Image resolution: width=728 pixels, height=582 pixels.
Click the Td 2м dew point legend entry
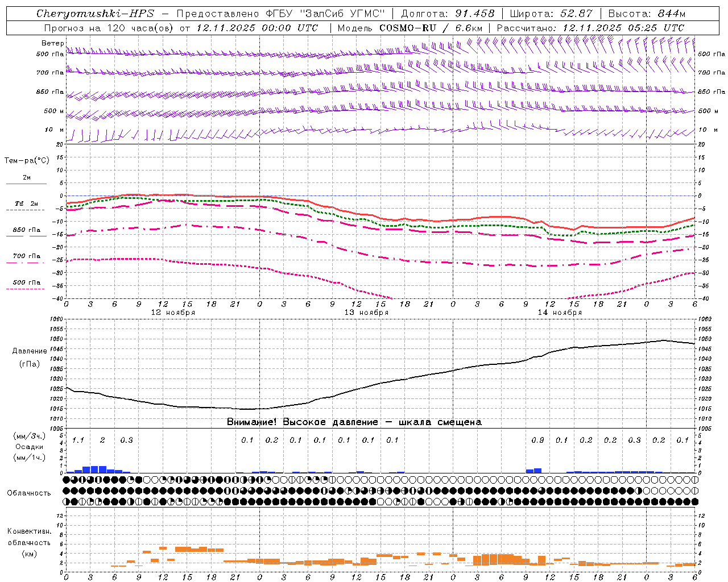click(x=27, y=203)
